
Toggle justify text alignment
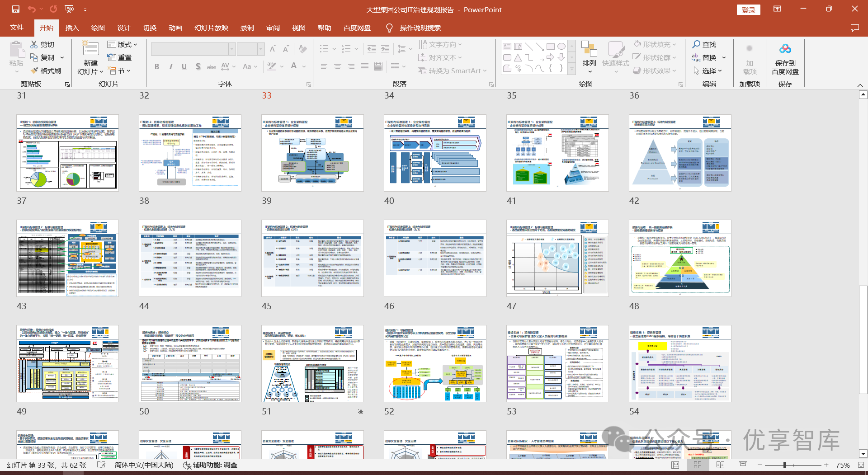[x=365, y=66]
